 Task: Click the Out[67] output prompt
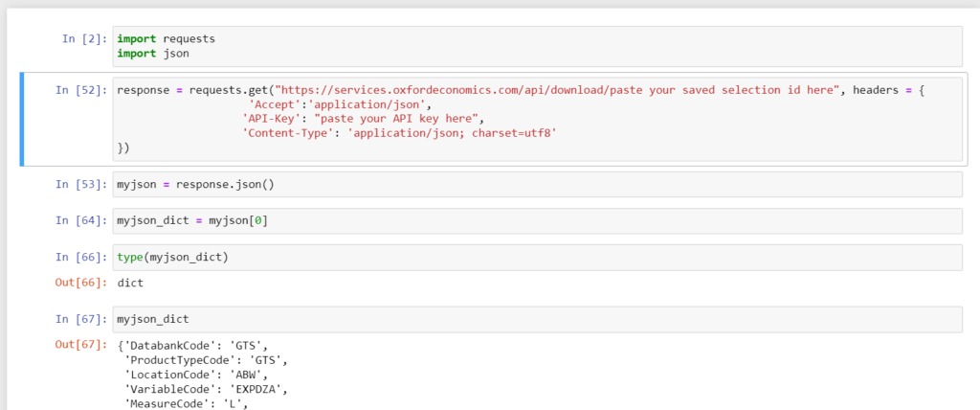pos(80,345)
